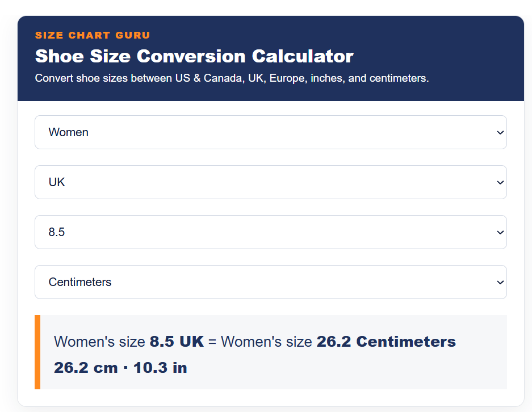Click the chevron arrow on the UK selector
This screenshot has width=532, height=412.
500,182
